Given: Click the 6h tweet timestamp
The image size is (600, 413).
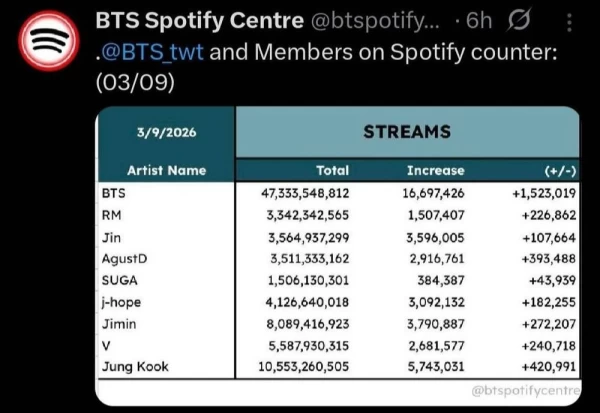Looking at the screenshot, I should coord(479,20).
